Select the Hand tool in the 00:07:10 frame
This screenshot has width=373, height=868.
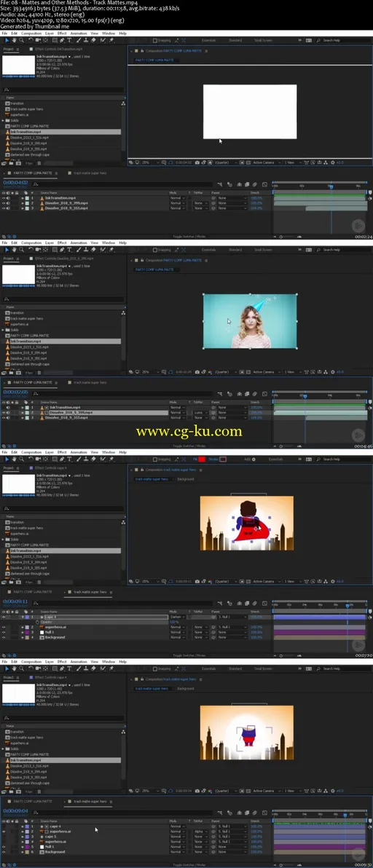point(14,459)
